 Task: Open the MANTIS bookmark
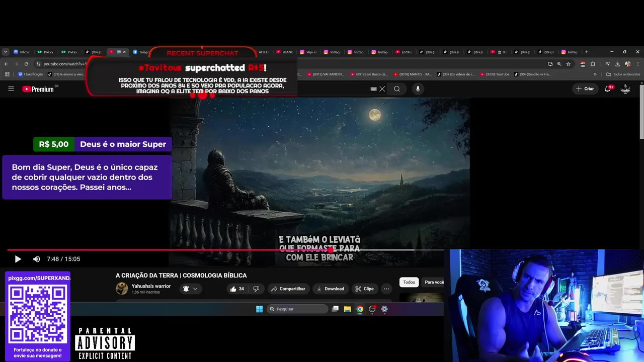(x=413, y=74)
